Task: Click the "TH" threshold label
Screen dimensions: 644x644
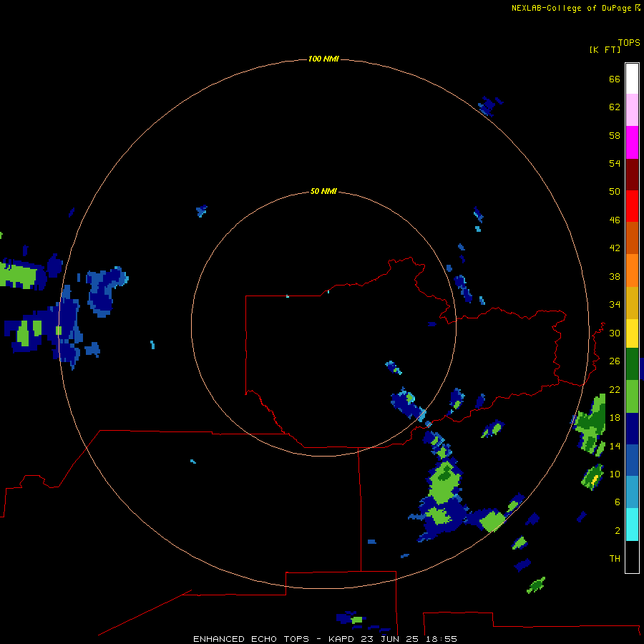Action: pyautogui.click(x=615, y=559)
